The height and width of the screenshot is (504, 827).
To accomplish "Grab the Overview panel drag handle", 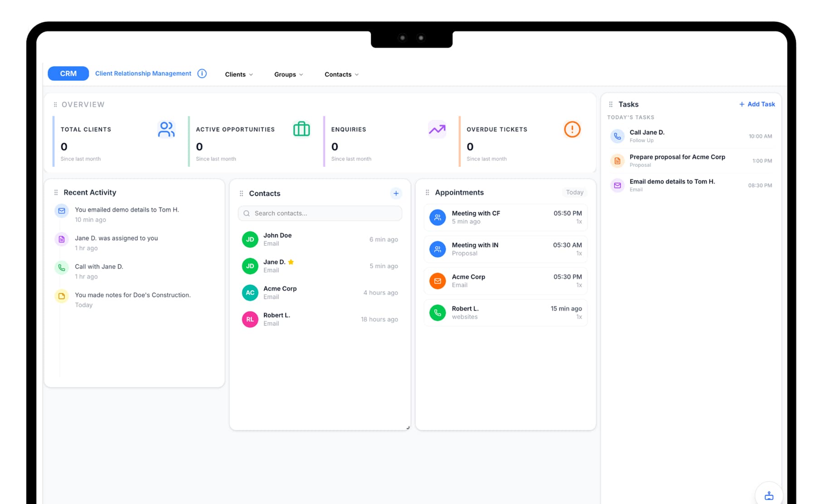I will point(55,105).
